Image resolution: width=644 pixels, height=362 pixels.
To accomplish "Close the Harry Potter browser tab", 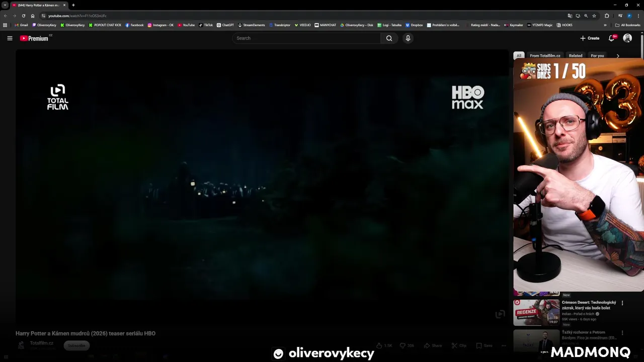I will click(64, 5).
